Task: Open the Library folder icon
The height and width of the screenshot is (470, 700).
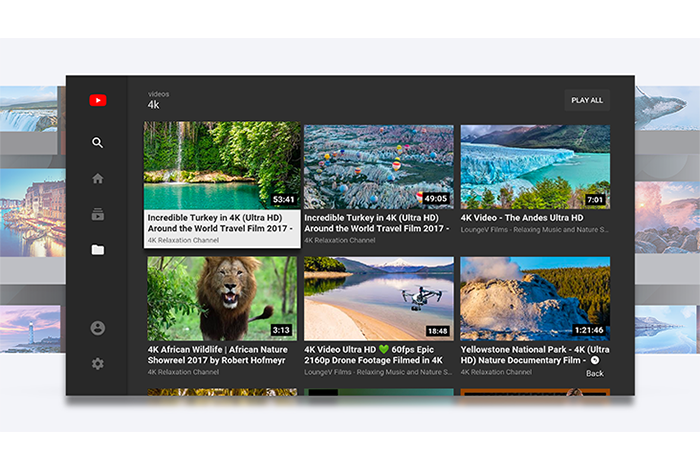Action: point(97,250)
